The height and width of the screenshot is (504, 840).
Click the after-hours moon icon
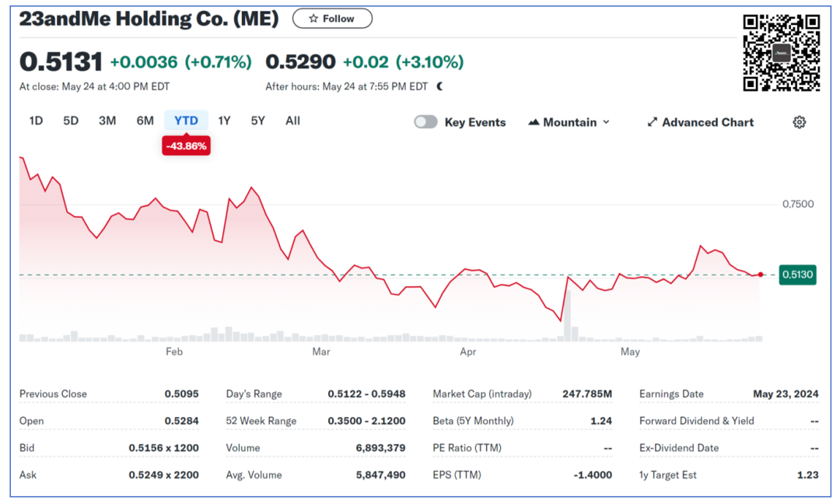[440, 86]
